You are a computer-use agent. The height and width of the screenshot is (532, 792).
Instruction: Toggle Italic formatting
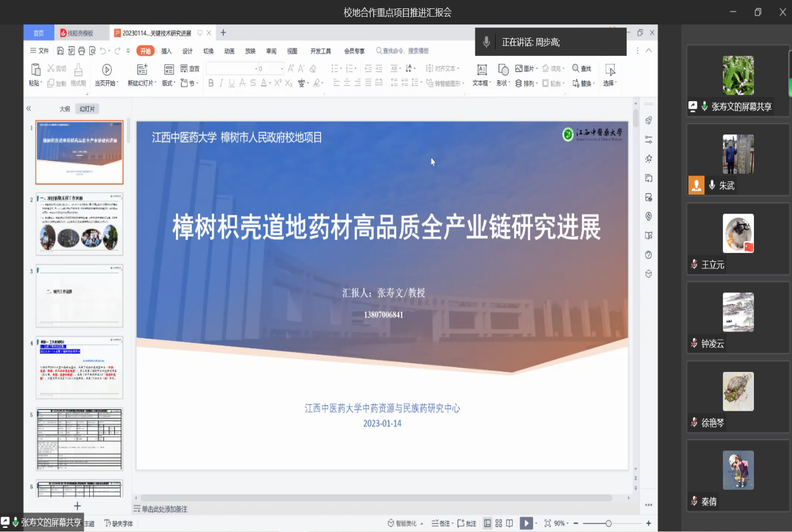[x=221, y=83]
